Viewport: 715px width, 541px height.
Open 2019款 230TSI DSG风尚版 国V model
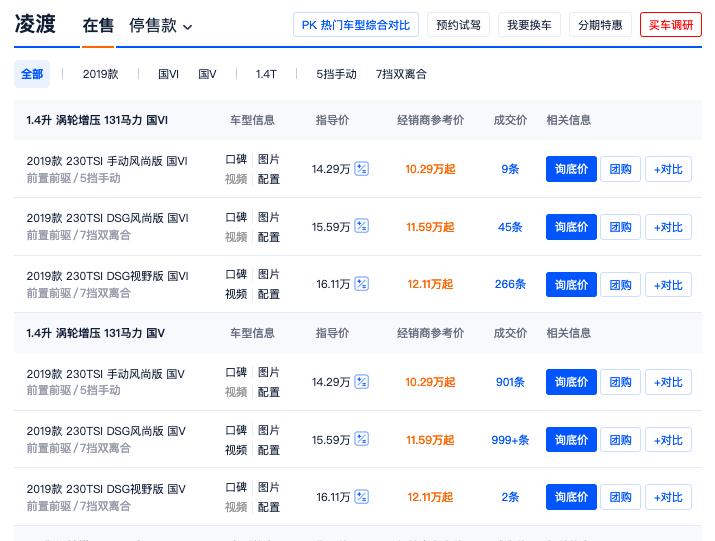coord(106,431)
